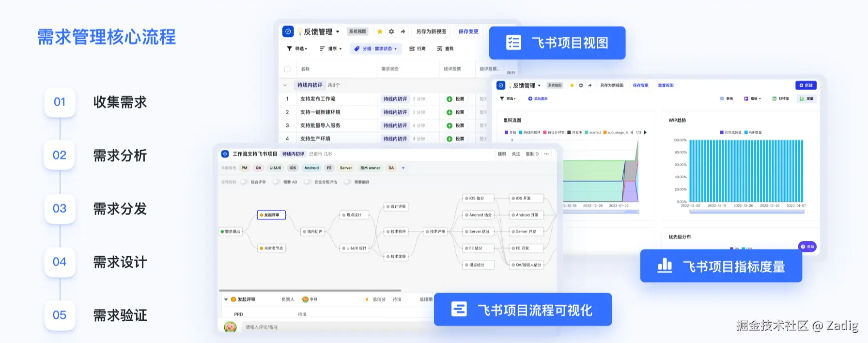Viewport: 868px width, 343px height.
Task: Click green plus 投票 for 支持一键新建环境
Action: [x=449, y=112]
